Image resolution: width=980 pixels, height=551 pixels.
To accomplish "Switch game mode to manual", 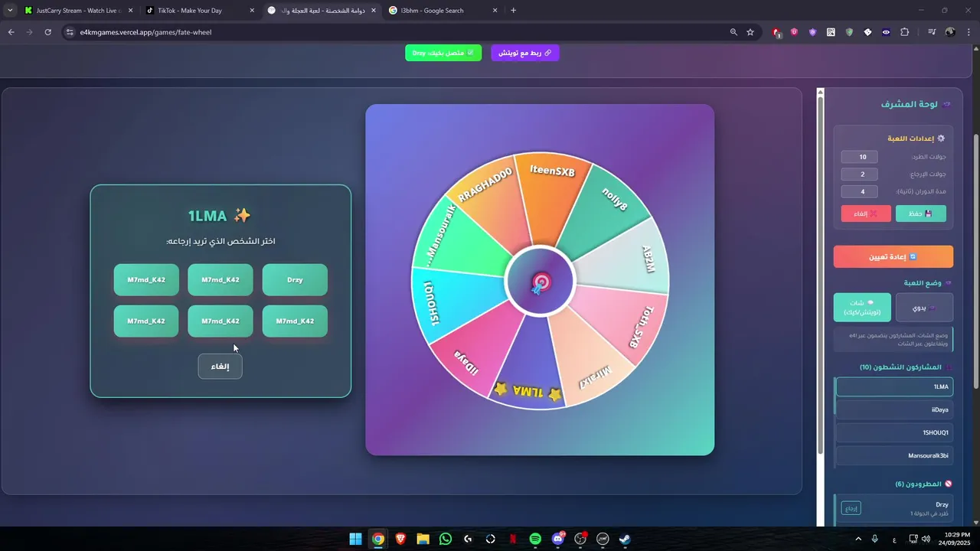I will [x=924, y=308].
